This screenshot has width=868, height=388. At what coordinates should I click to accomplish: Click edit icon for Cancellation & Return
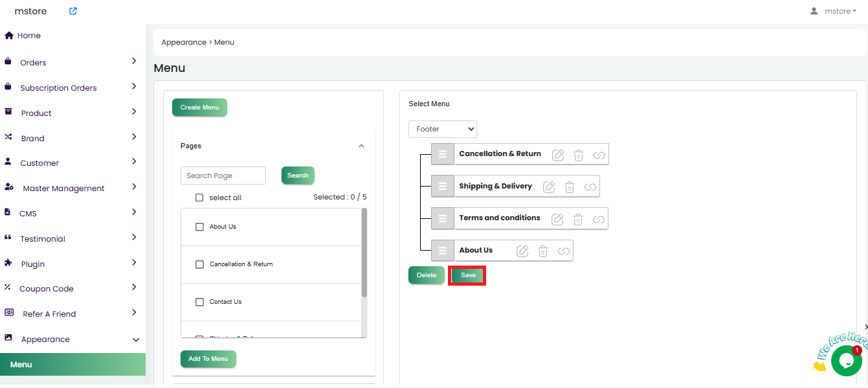click(x=558, y=155)
